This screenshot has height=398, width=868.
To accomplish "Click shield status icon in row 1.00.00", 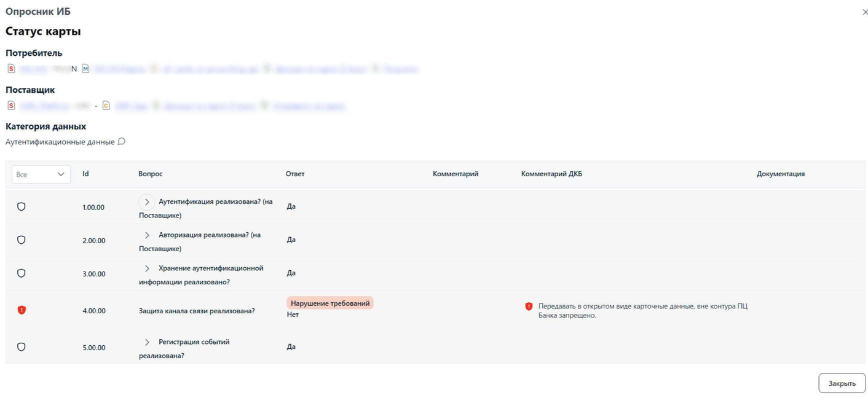I will (x=22, y=207).
